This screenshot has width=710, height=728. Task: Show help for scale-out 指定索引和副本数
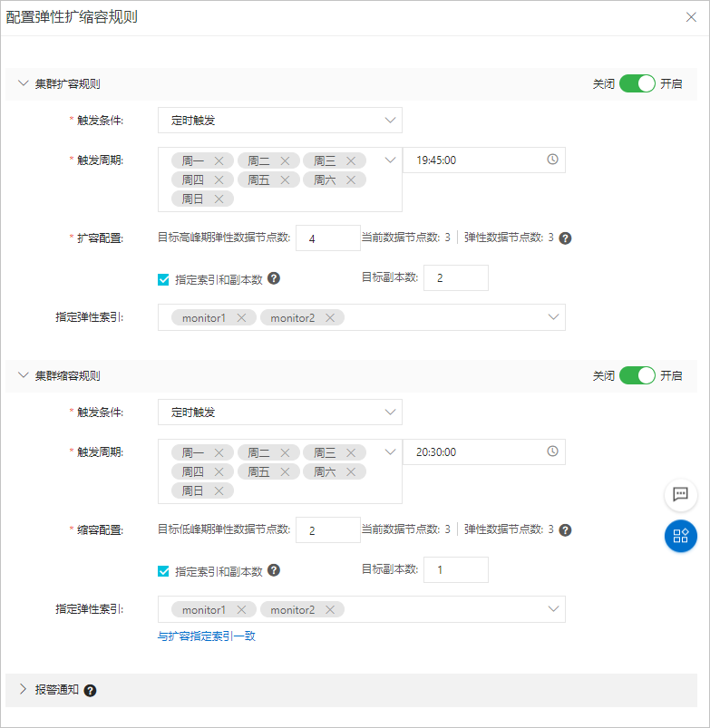point(274,278)
